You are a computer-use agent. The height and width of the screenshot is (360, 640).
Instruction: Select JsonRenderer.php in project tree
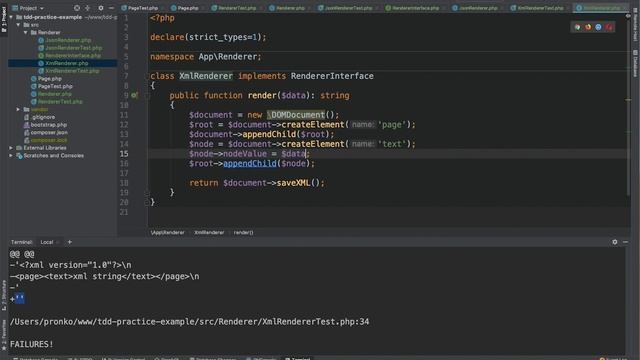tap(68, 40)
